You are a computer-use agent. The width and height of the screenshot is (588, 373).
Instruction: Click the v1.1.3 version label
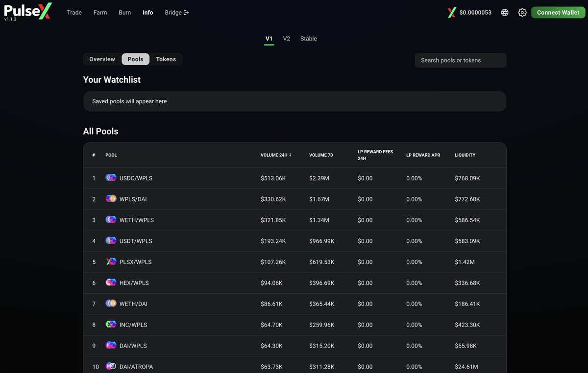(x=10, y=19)
